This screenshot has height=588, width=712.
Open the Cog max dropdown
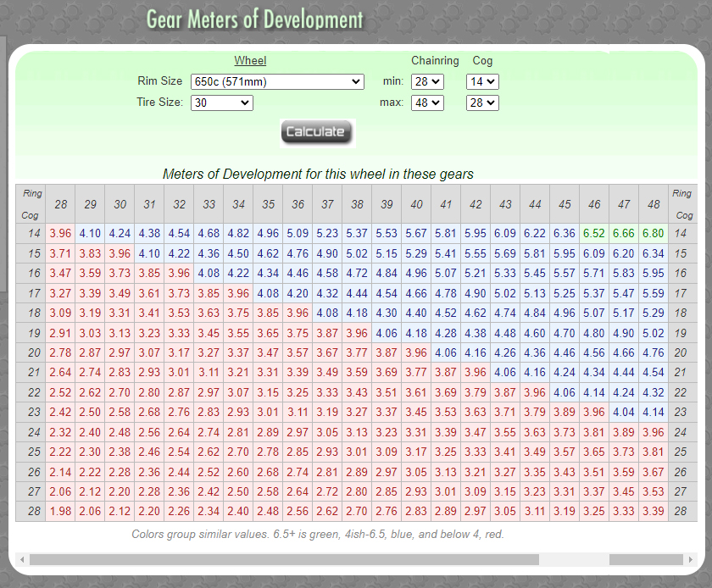coord(482,103)
